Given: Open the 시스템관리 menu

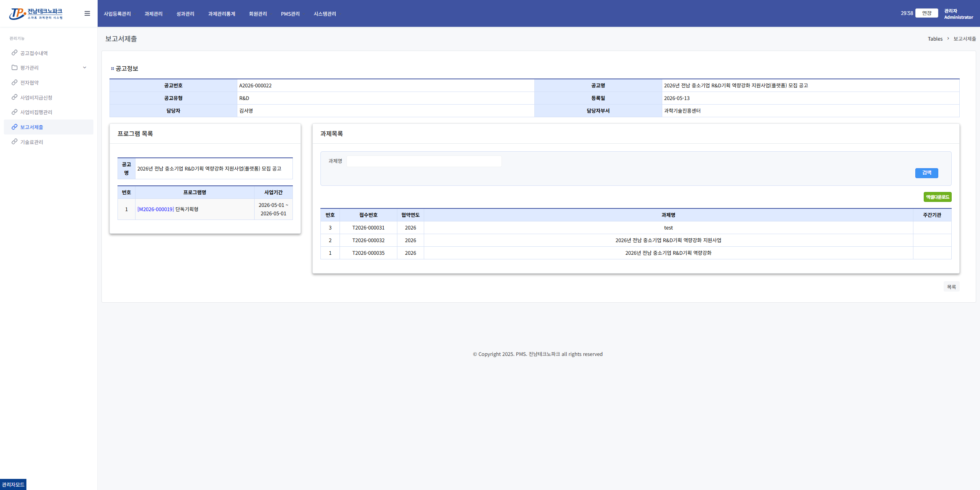Looking at the screenshot, I should pos(325,14).
